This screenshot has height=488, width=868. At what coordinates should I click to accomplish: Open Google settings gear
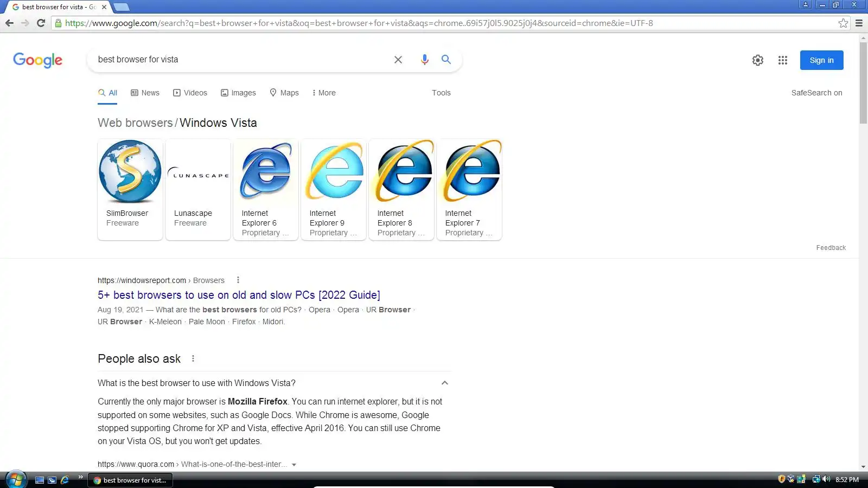point(758,60)
